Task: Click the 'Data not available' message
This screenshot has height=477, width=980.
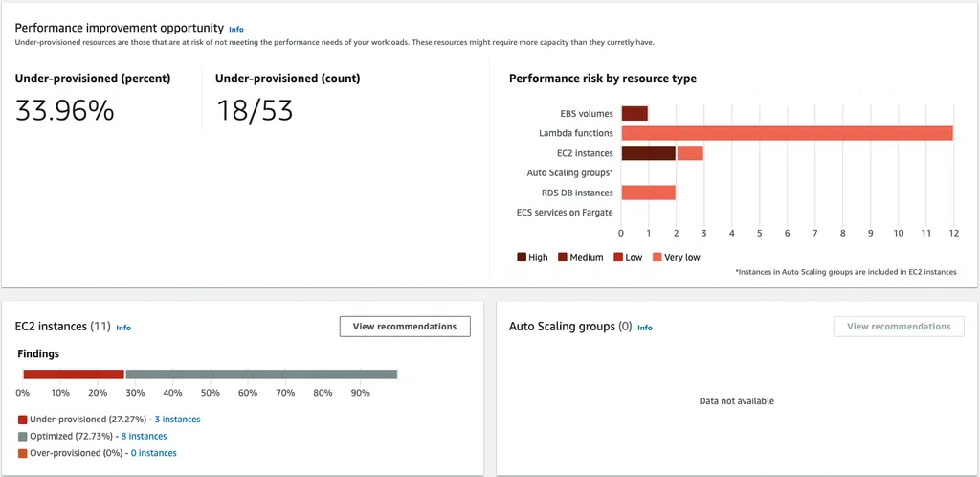Action: (736, 400)
